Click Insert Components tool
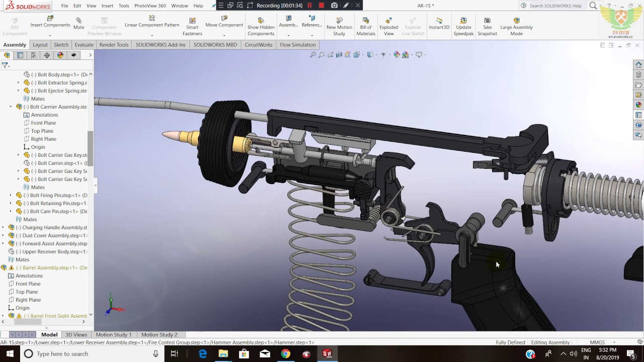 (x=50, y=22)
